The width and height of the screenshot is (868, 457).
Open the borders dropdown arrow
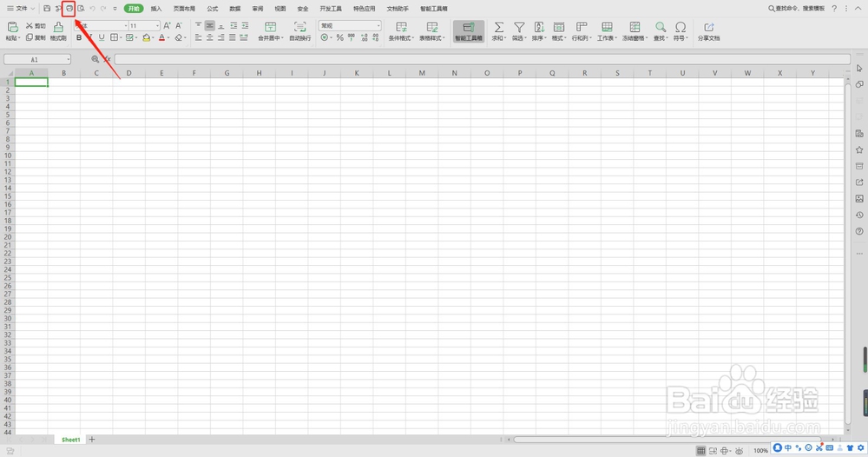coord(121,37)
